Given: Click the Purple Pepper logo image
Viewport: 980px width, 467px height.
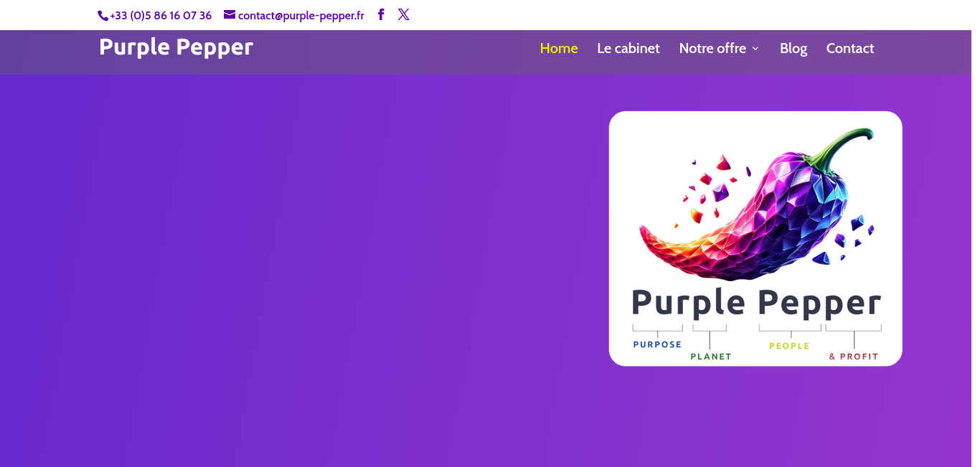Looking at the screenshot, I should pyautogui.click(x=755, y=239).
